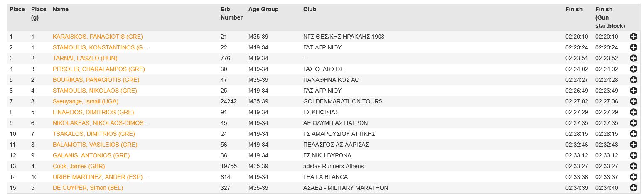Show details plus icon for Linardos, Dimitrios

click(634, 112)
